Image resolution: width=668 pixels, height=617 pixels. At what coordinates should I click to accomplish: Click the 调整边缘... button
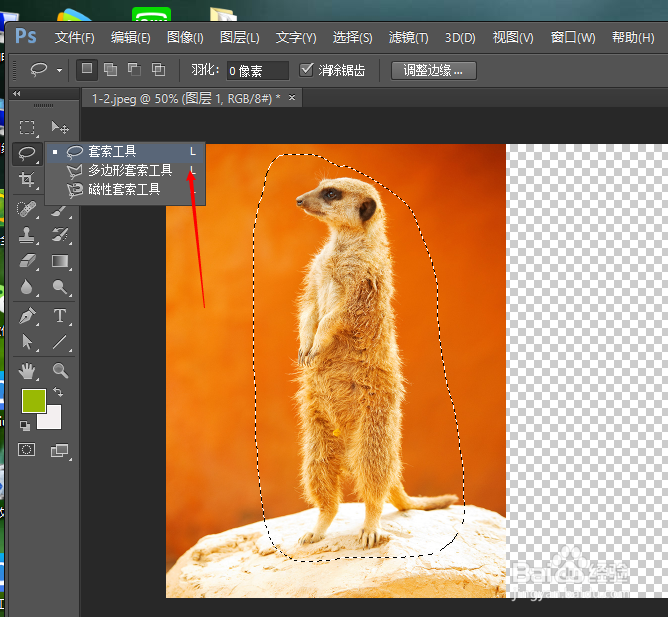pos(434,70)
